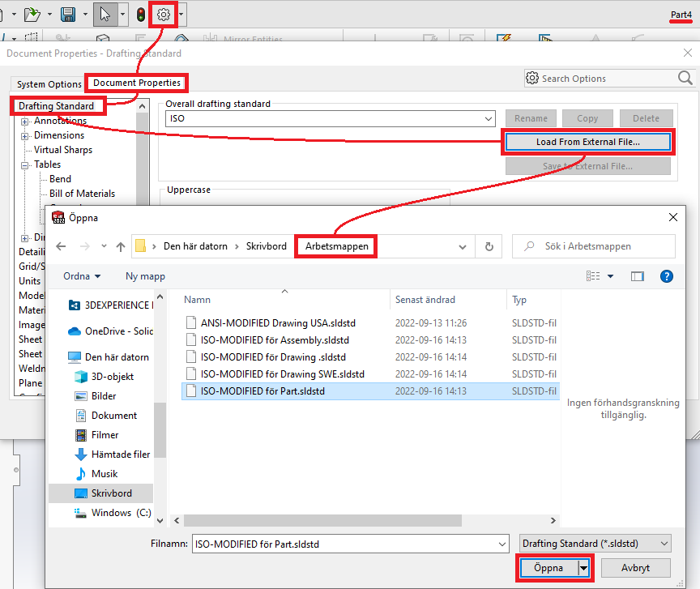Click the Options gear icon in toolbar

(x=164, y=15)
